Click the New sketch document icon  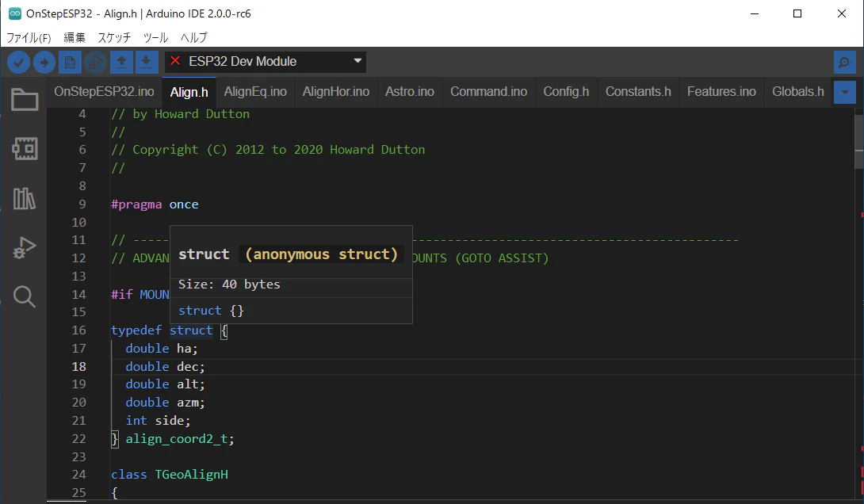(x=70, y=63)
